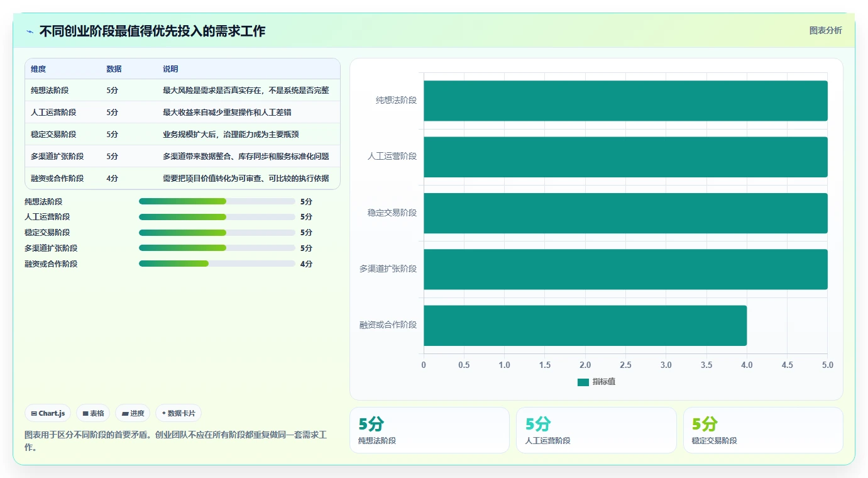The width and height of the screenshot is (868, 478).
Task: Click the 图表分析 label in header
Action: [825, 30]
